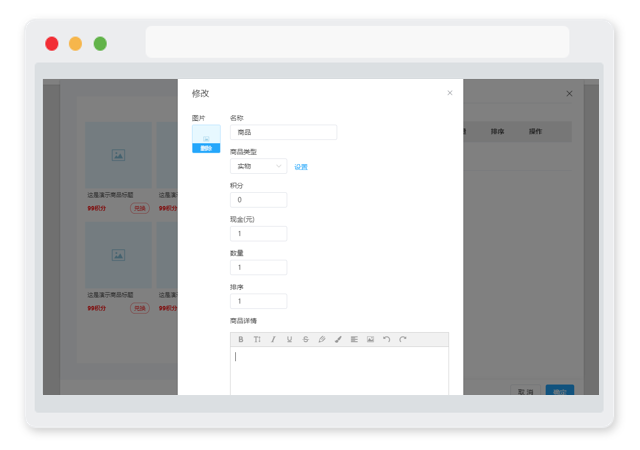The image size is (640, 450).
Task: Click the green window maximize dot
Action: click(x=100, y=44)
